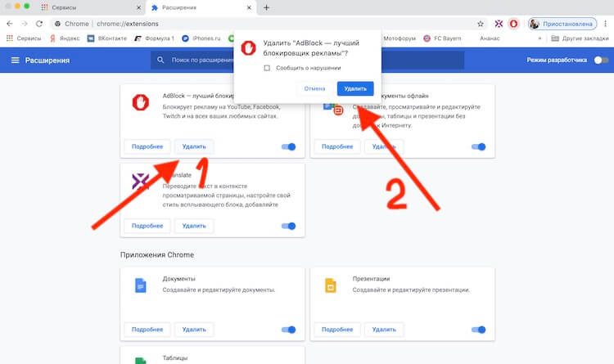Screen dimensions: 614x364
Task: Expand hidden bookmarks chevron
Action: [x=540, y=38]
